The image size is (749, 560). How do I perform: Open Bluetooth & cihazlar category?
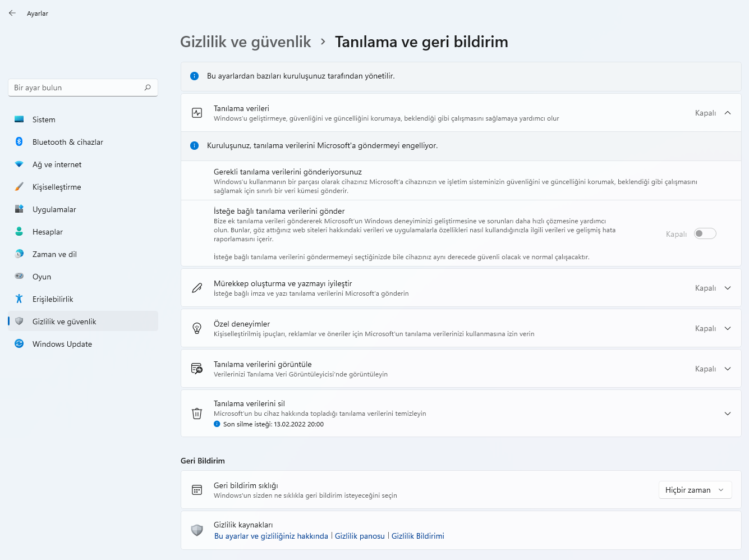pos(83,142)
